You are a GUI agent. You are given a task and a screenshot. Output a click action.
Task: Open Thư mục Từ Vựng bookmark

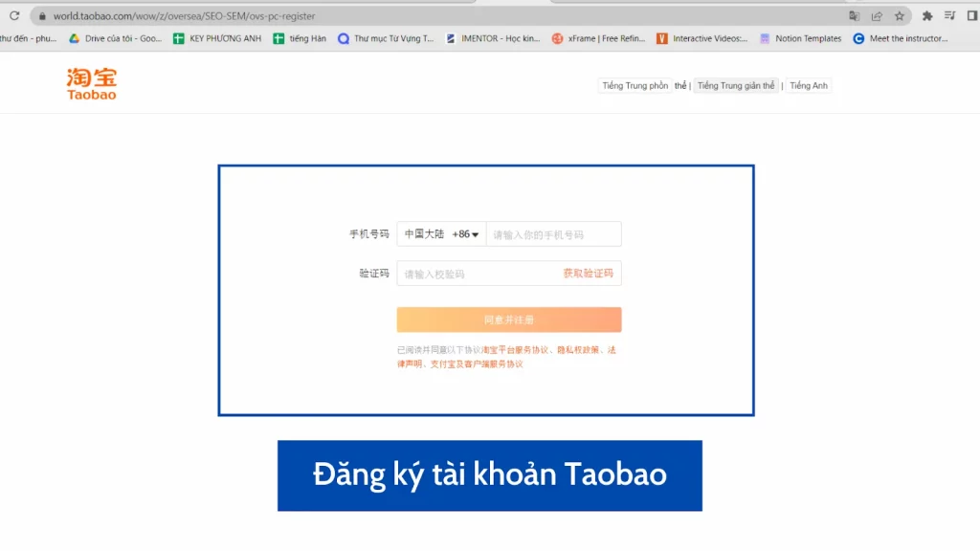pos(386,38)
